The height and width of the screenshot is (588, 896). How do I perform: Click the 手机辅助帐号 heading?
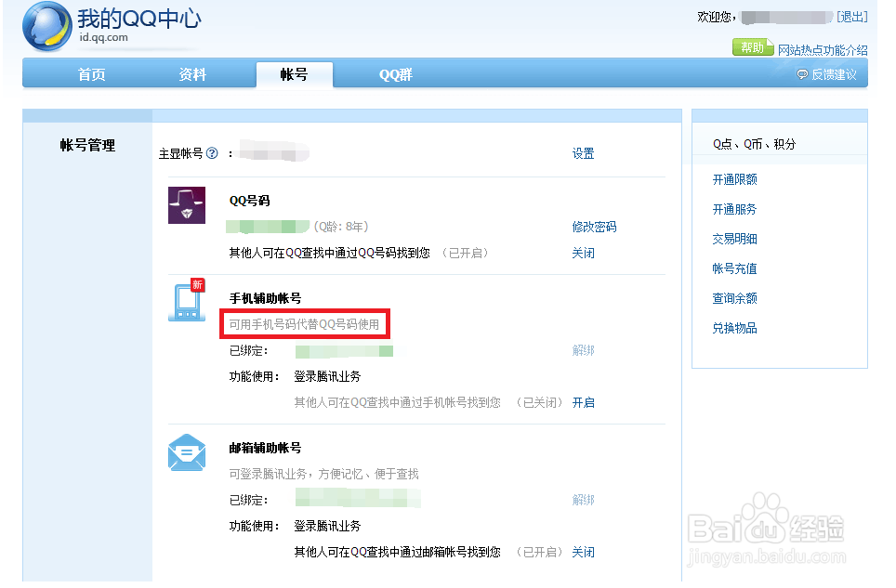point(265,298)
